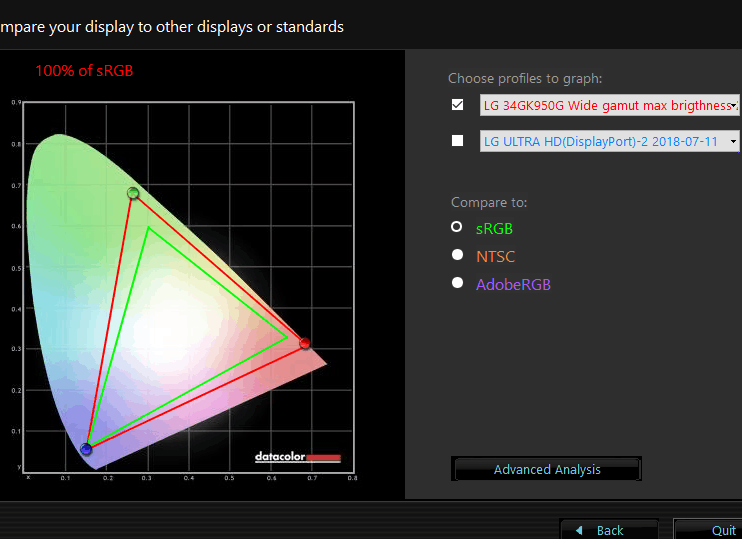Click the 'Choose profiles to graph:' label
This screenshot has height=539, width=742.
[525, 79]
